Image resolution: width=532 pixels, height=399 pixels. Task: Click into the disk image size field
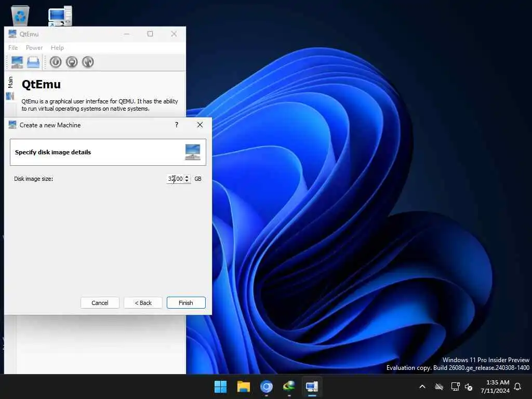[x=175, y=179]
